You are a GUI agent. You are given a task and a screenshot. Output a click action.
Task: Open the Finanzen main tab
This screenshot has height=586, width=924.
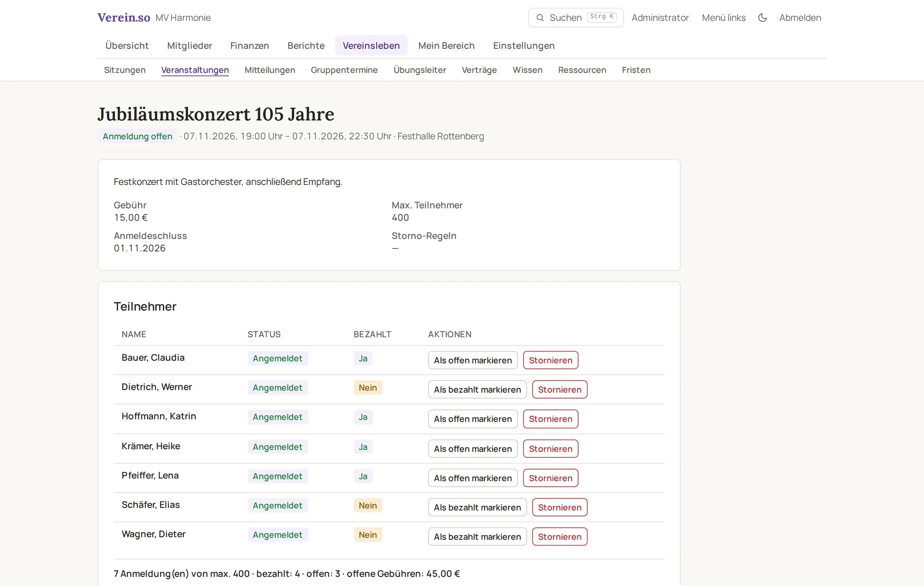click(249, 45)
